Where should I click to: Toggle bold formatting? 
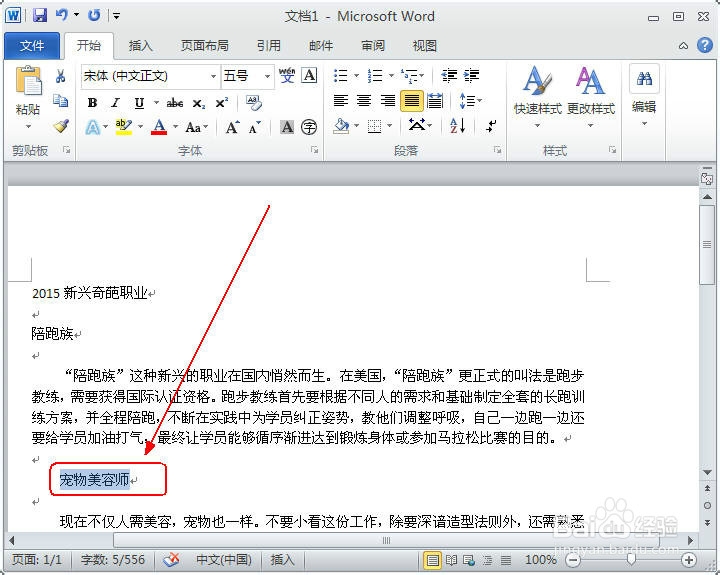92,102
